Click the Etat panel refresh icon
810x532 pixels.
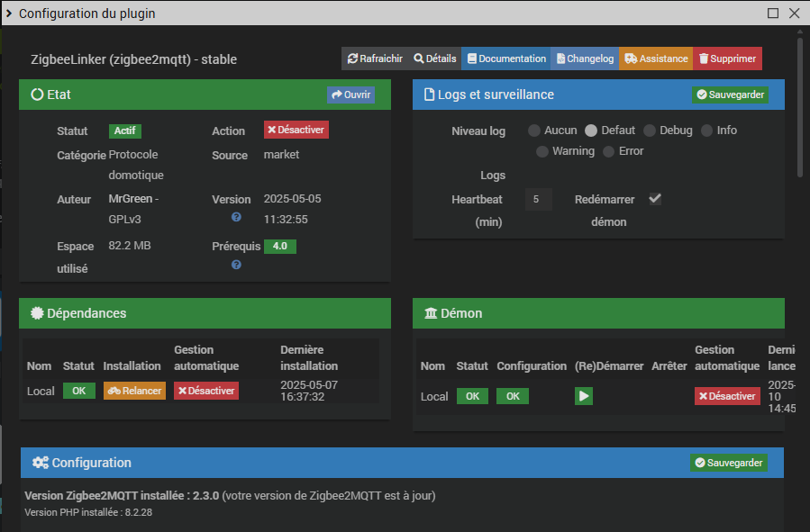tap(37, 95)
